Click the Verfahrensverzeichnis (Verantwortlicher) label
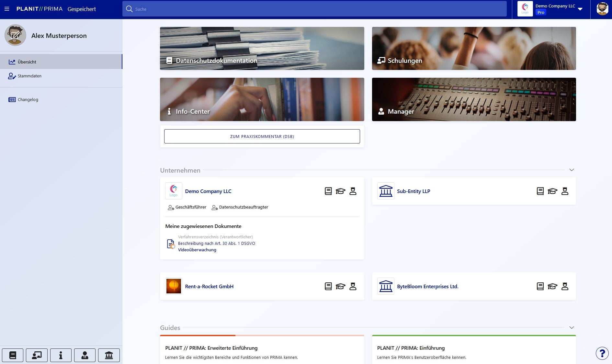The width and height of the screenshot is (612, 364). [215, 237]
